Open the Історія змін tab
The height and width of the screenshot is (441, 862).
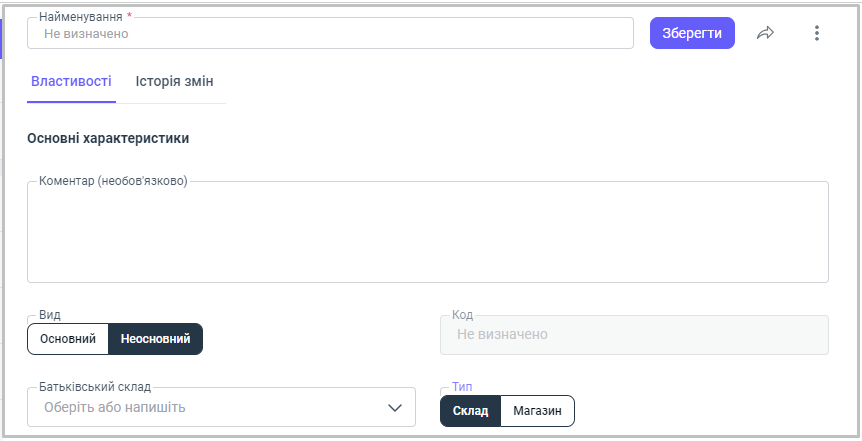[174, 81]
